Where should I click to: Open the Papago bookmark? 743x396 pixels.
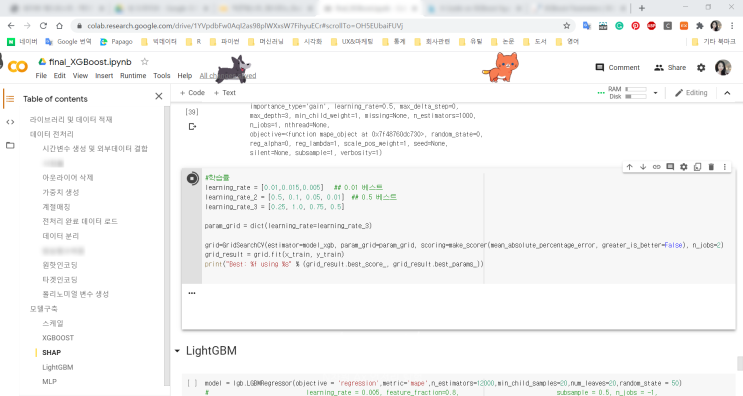(116, 42)
